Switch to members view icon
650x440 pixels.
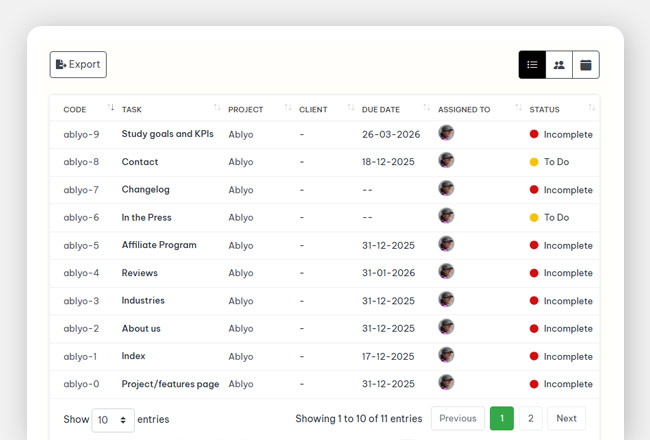[x=559, y=65]
